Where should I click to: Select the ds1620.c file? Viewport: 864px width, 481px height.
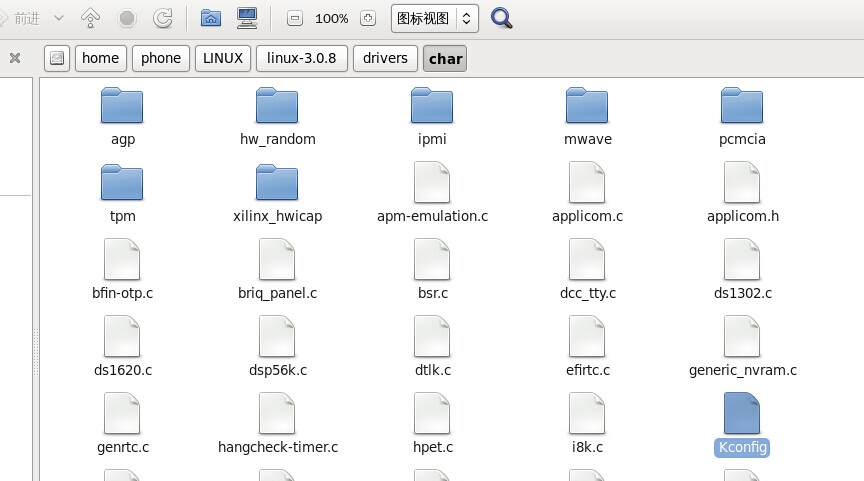pos(122,347)
